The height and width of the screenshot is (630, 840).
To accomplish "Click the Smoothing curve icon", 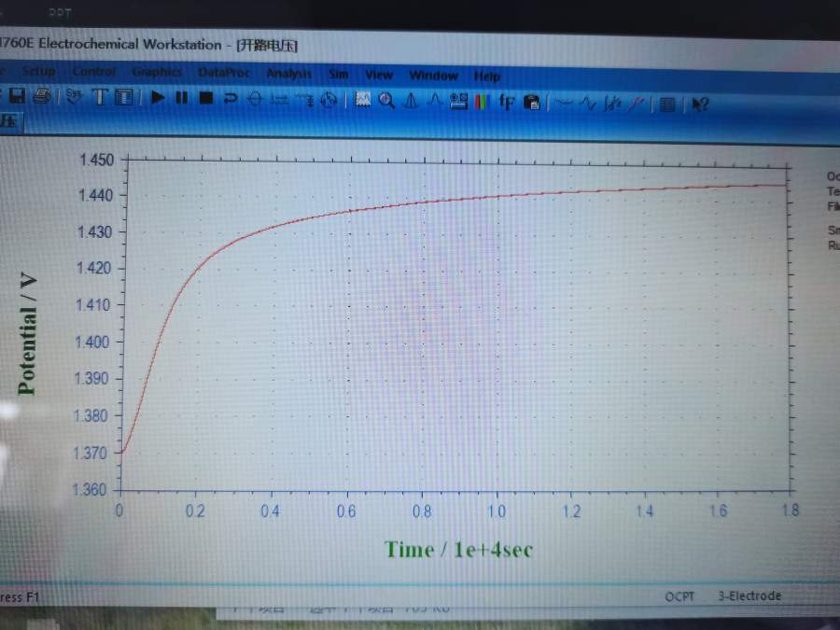I will click(x=564, y=103).
